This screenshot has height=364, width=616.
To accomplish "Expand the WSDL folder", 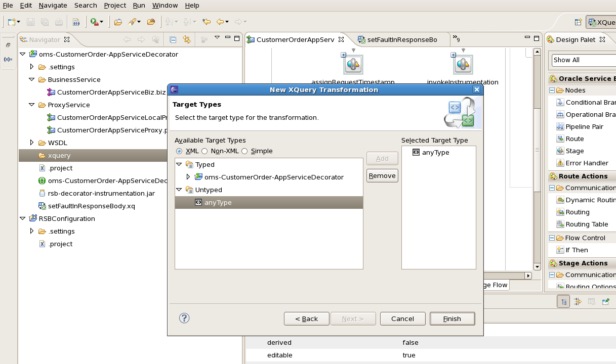I will (31, 143).
